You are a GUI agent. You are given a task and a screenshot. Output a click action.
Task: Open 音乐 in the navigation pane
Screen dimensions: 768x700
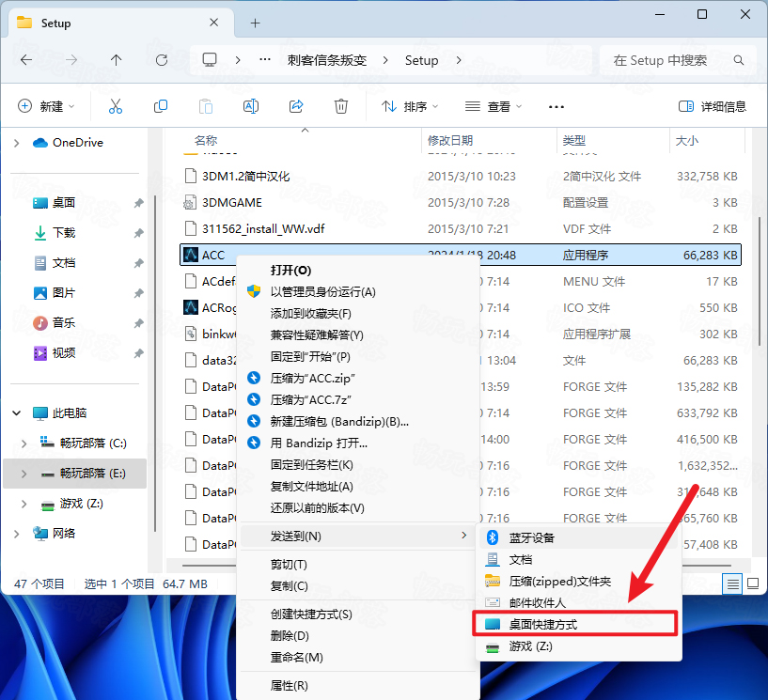[x=64, y=322]
